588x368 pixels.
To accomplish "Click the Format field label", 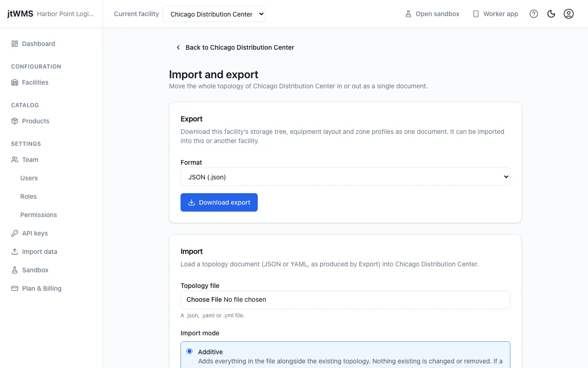I will click(x=191, y=162).
